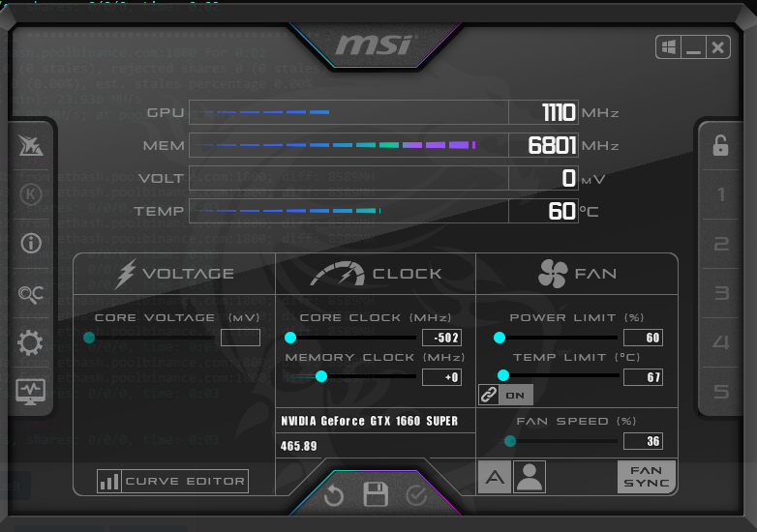Click the power limit 60 value field
The height and width of the screenshot is (532, 757).
643,338
